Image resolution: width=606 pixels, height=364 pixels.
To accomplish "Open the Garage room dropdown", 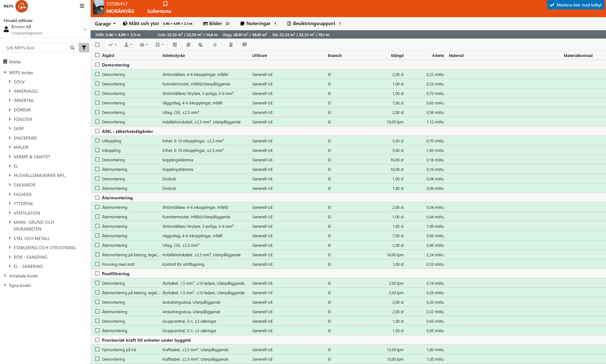I will pyautogui.click(x=105, y=24).
